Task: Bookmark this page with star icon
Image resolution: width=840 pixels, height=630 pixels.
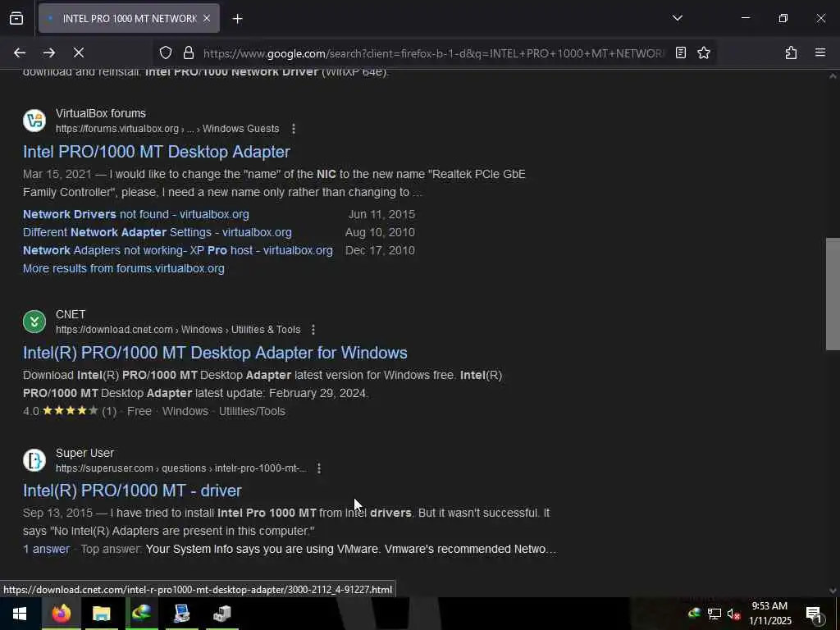Action: (x=703, y=52)
